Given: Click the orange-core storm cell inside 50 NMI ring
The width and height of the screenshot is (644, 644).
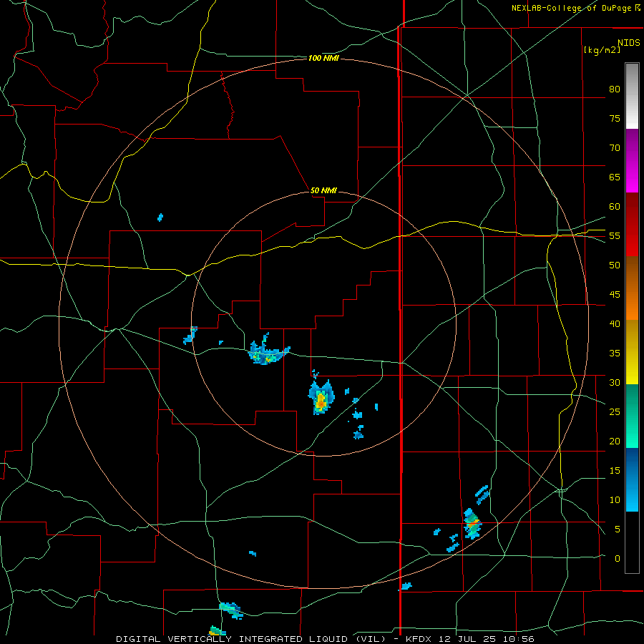Looking at the screenshot, I should (321, 398).
